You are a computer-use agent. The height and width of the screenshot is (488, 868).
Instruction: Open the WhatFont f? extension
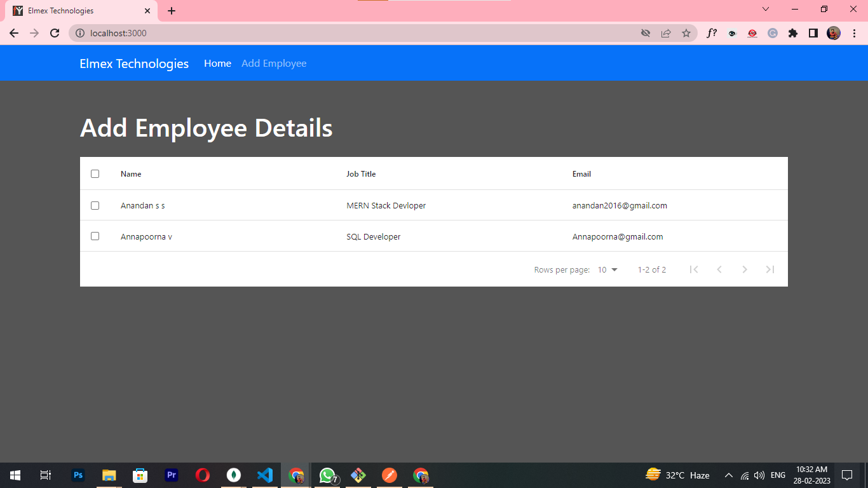[712, 33]
